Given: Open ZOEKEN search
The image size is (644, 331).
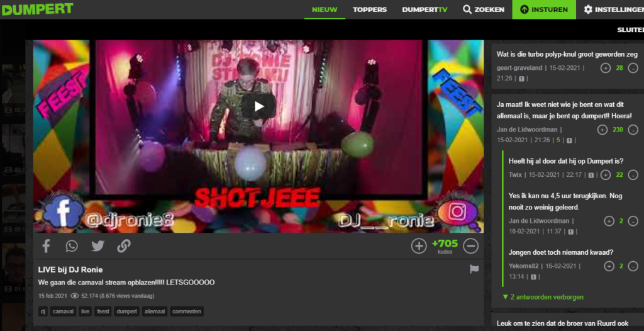Looking at the screenshot, I should pyautogui.click(x=484, y=9).
